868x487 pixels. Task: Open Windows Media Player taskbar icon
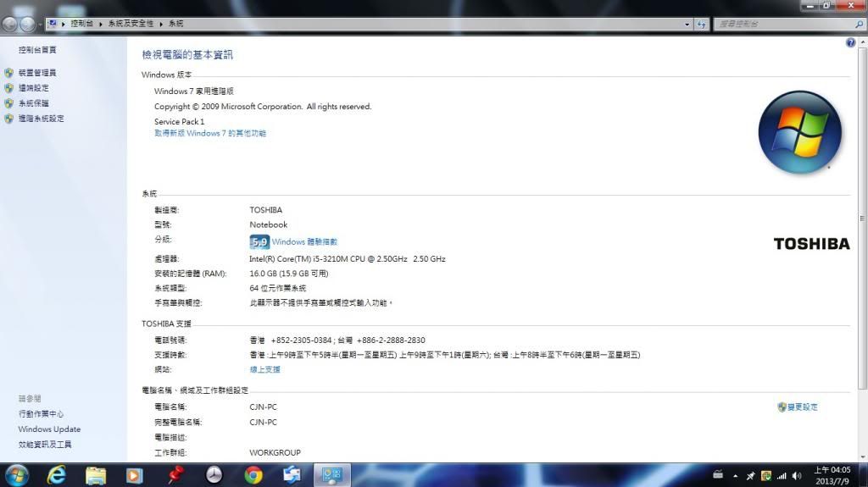pyautogui.click(x=134, y=475)
